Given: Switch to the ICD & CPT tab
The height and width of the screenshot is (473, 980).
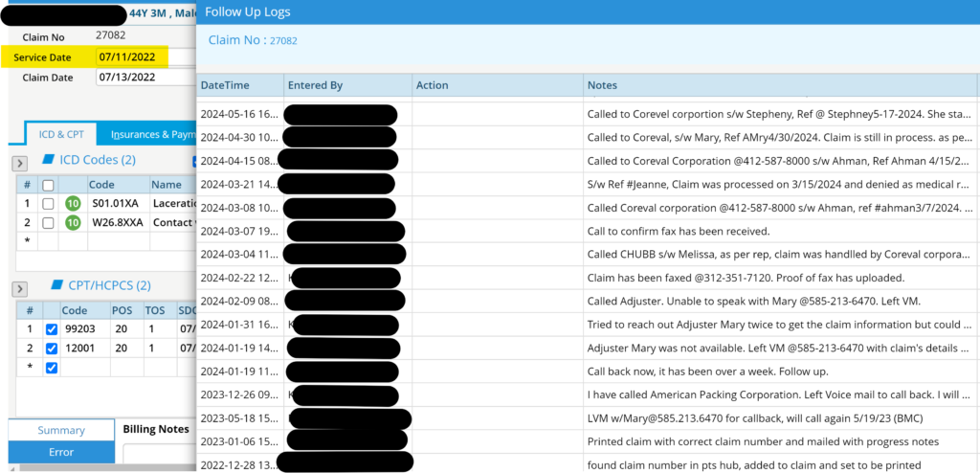Looking at the screenshot, I should 61,135.
